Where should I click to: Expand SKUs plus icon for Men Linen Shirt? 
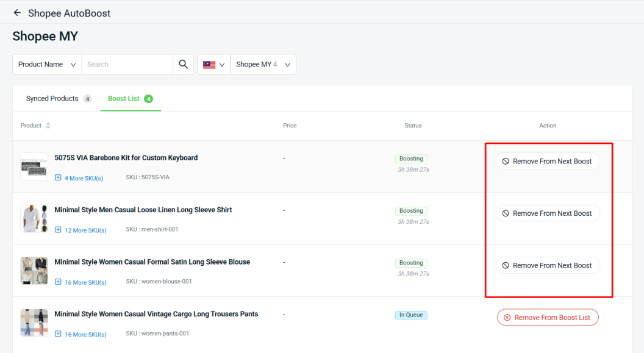58,230
